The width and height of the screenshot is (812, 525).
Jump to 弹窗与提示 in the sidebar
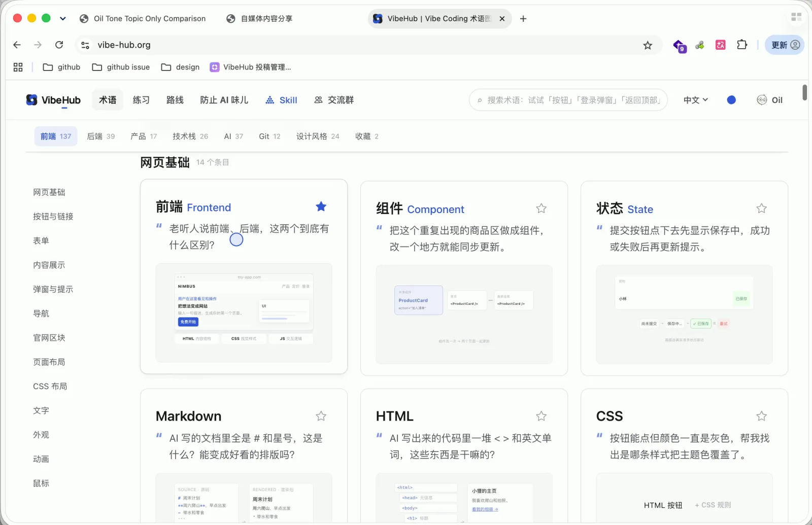pyautogui.click(x=53, y=290)
